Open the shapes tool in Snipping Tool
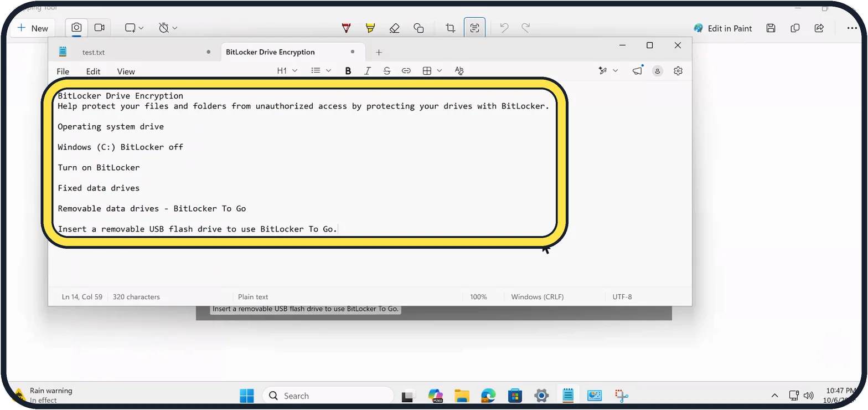868x410 pixels. (x=418, y=28)
